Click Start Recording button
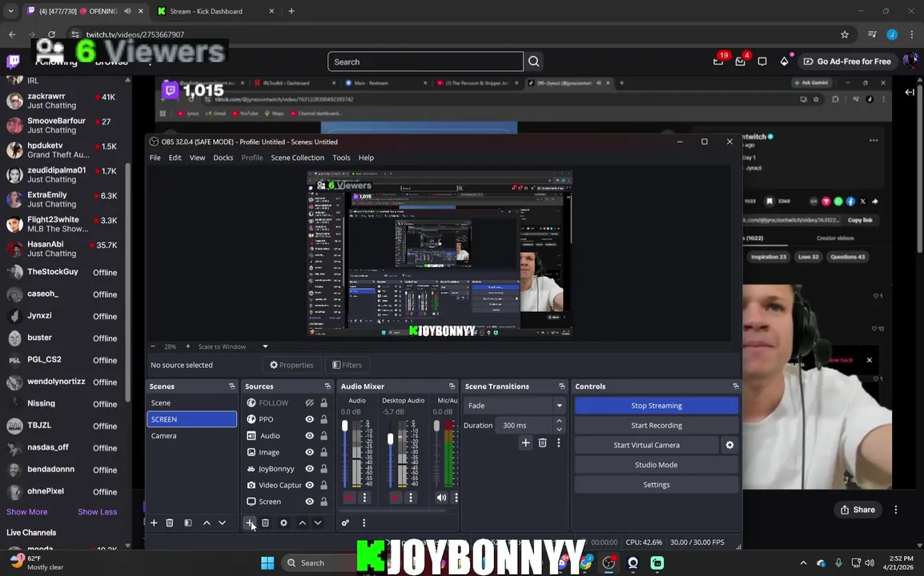Viewport: 924px width, 576px height. [657, 426]
